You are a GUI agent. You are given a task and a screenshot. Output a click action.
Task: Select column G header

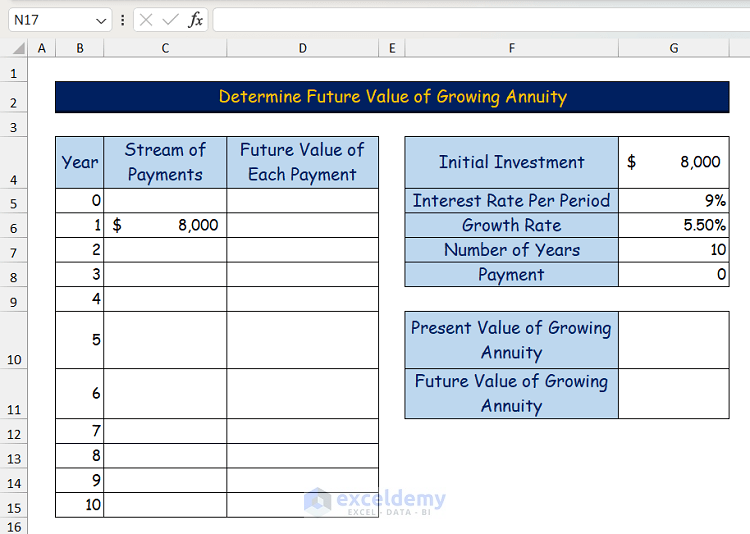click(x=673, y=48)
